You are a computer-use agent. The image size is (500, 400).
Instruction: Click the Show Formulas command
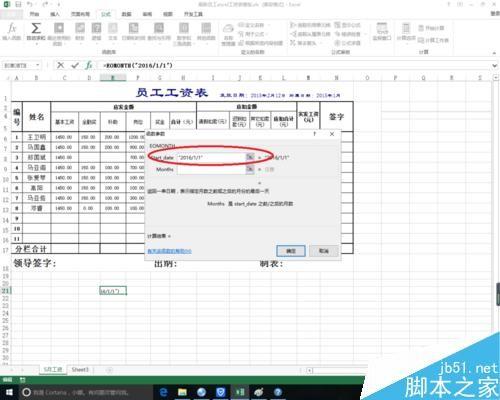coord(347,25)
